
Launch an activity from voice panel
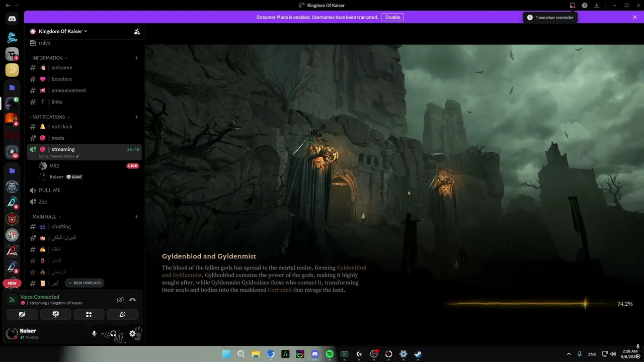[x=89, y=314]
